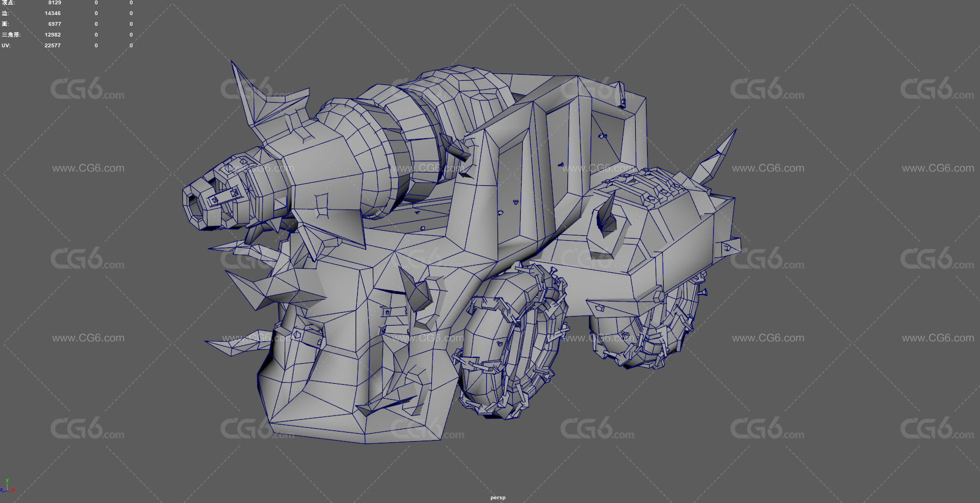
Task: Click the 面 HUD label
Action: click(x=5, y=24)
